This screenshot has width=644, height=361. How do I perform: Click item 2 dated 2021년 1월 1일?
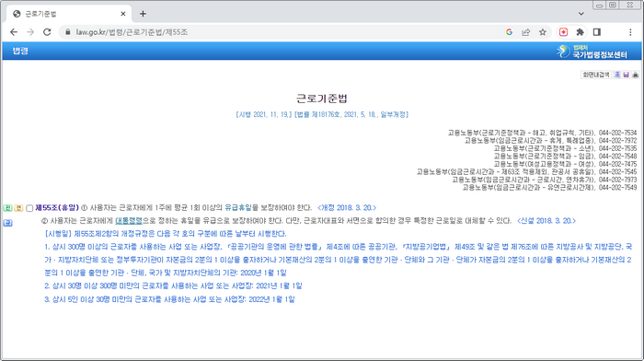(x=173, y=285)
